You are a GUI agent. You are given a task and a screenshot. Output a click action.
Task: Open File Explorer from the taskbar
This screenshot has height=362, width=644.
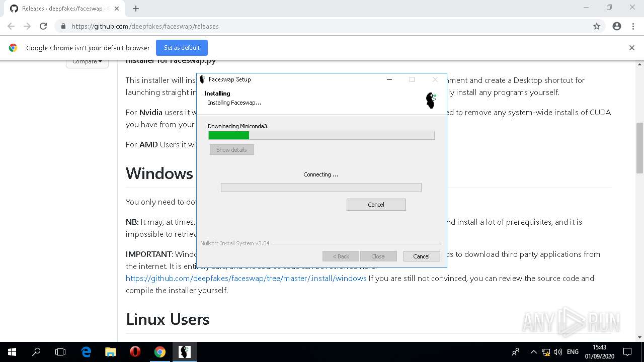click(111, 352)
